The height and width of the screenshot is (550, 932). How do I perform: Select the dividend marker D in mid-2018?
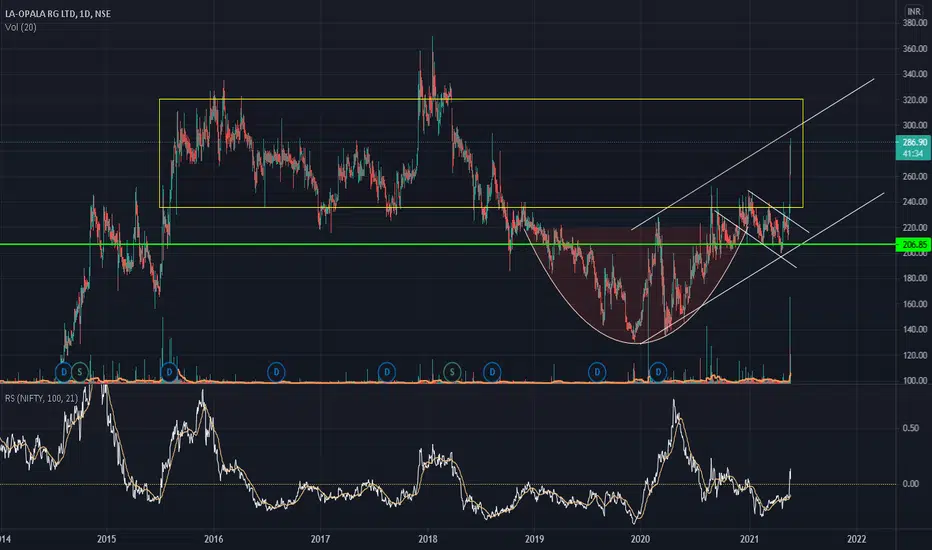492,372
